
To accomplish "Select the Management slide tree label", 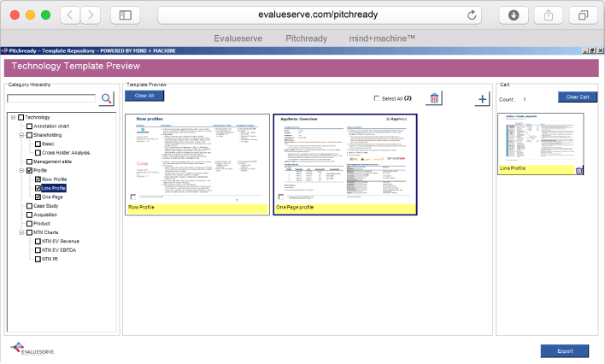I will (52, 161).
